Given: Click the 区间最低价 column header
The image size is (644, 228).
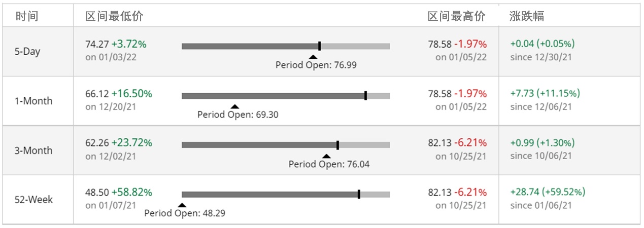Looking at the screenshot, I should (114, 16).
